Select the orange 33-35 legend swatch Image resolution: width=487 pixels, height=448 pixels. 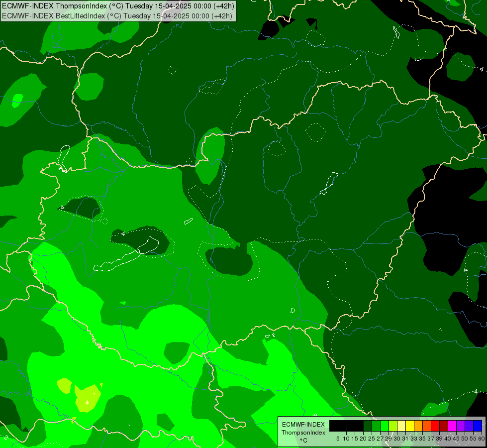point(418,426)
